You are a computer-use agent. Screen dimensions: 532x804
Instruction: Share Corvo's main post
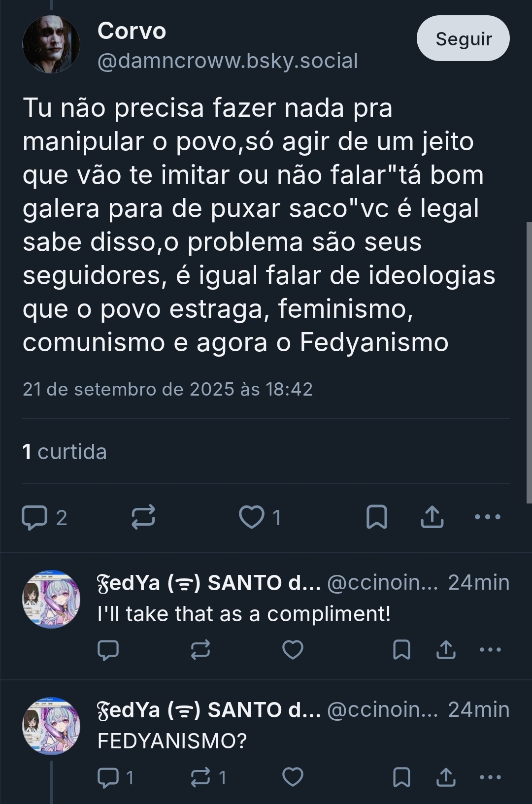point(432,517)
